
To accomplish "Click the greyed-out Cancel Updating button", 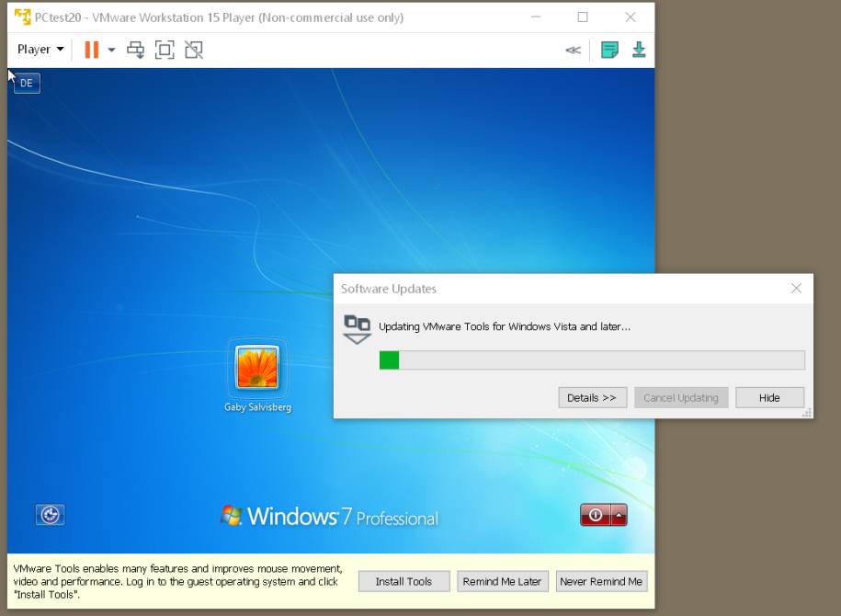I will click(681, 397).
